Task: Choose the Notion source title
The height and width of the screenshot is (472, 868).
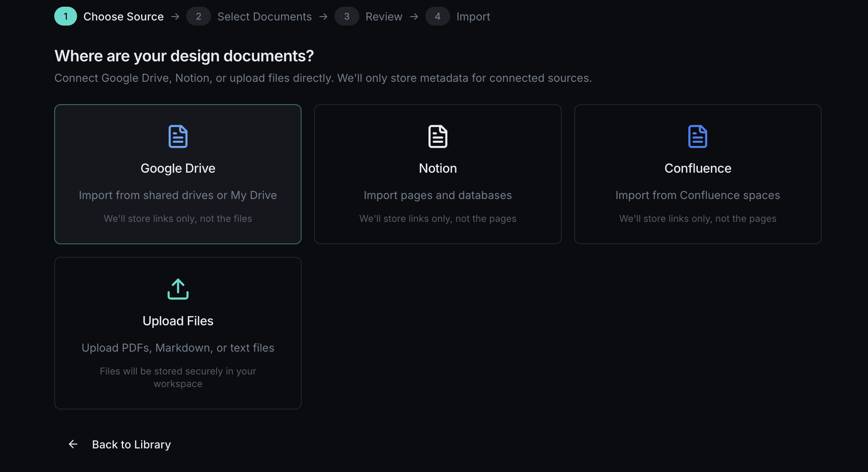Action: tap(438, 168)
